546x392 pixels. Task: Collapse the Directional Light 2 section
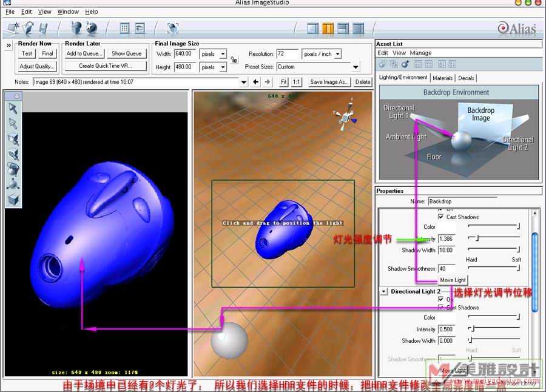click(384, 291)
